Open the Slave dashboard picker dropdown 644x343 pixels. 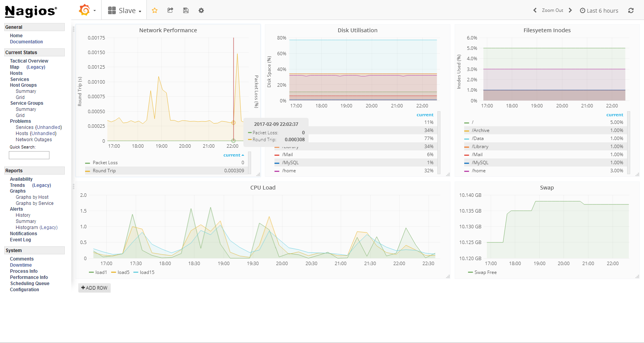[x=125, y=10]
